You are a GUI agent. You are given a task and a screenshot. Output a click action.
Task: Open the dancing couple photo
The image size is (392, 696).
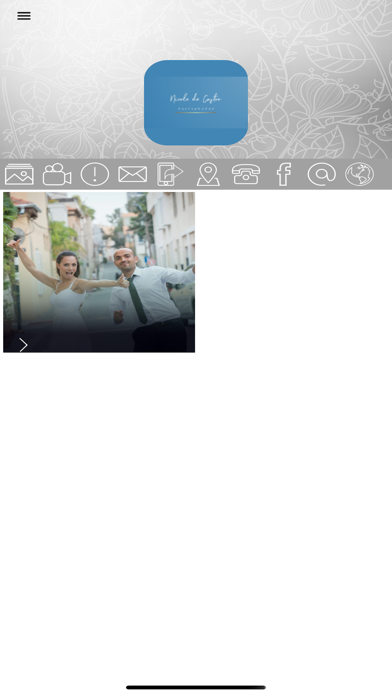99,272
